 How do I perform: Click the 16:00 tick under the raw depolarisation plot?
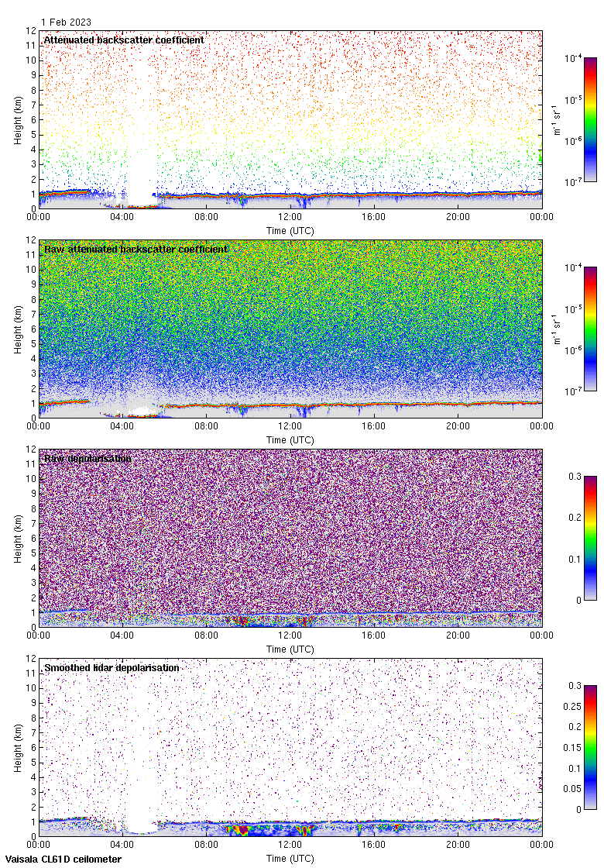point(374,635)
